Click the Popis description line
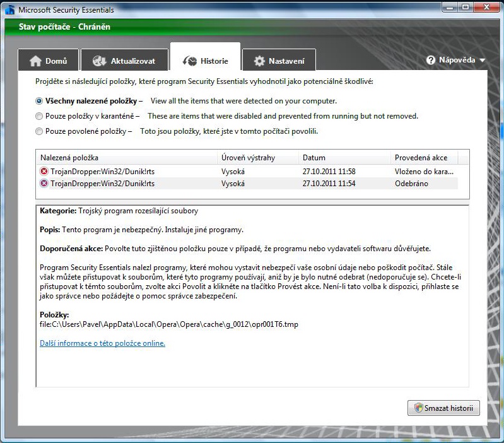 141,230
